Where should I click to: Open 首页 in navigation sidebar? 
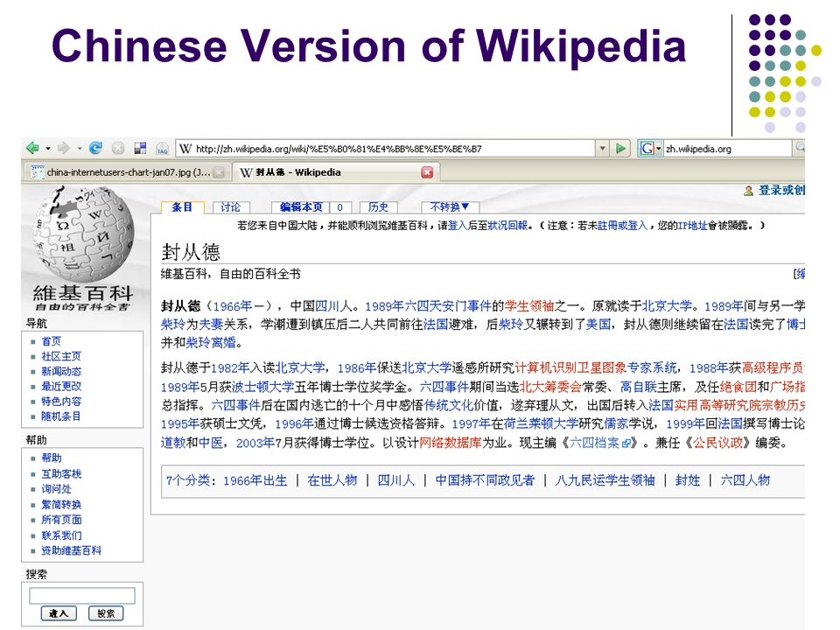point(52,340)
